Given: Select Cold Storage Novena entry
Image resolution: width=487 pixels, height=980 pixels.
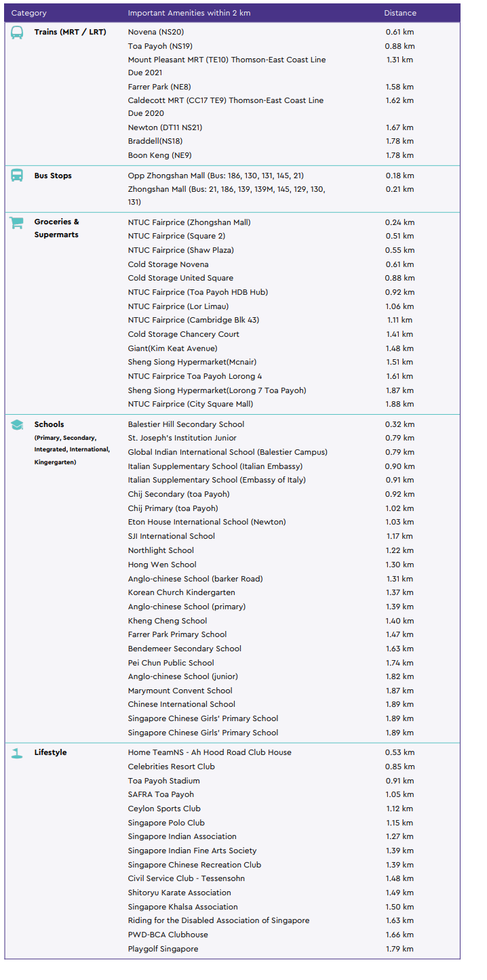Looking at the screenshot, I should click(x=168, y=264).
